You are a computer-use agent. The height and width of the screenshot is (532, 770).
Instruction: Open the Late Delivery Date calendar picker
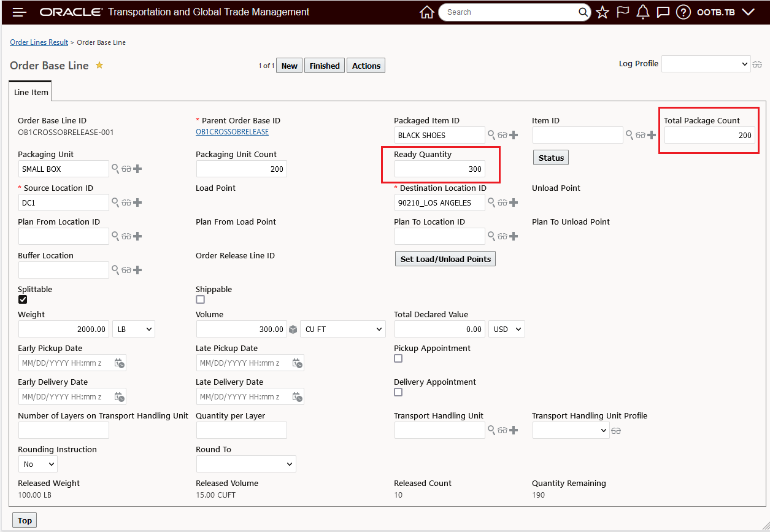298,397
